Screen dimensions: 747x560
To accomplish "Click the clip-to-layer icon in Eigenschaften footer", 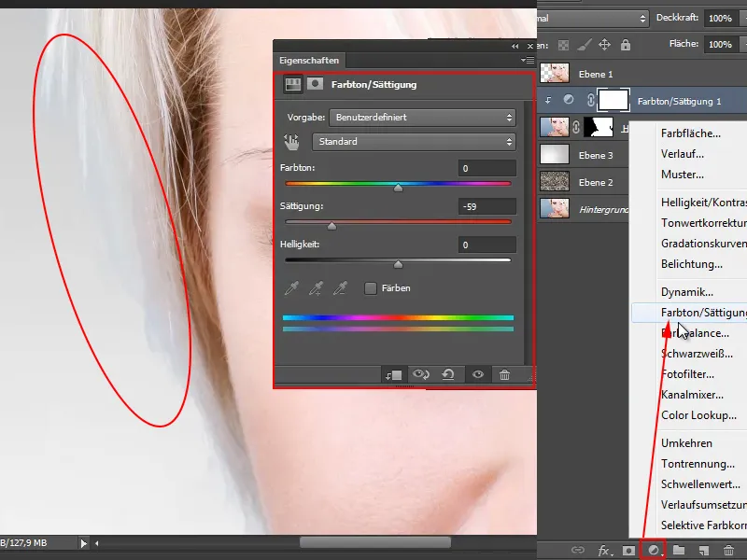I will pyautogui.click(x=394, y=375).
